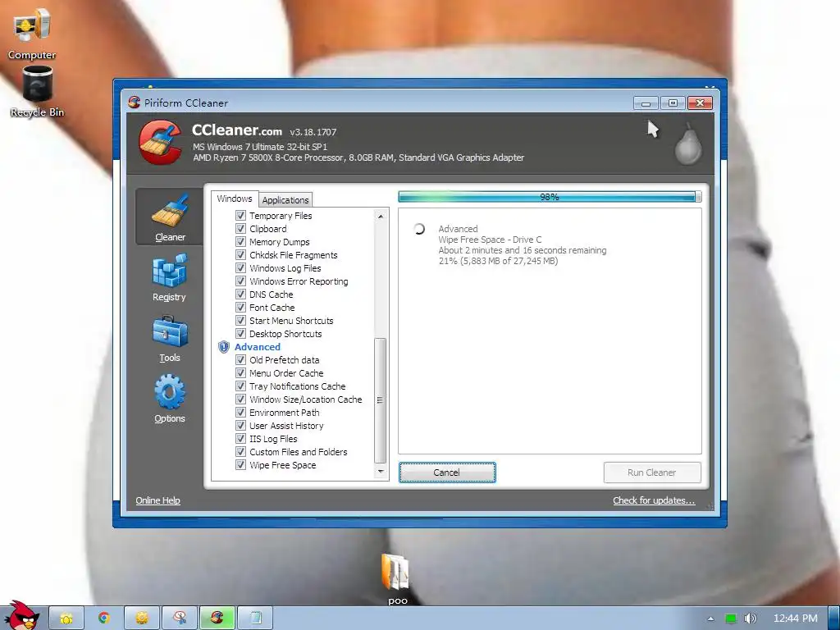Click the 98% progress bar
The height and width of the screenshot is (630, 840).
point(550,197)
